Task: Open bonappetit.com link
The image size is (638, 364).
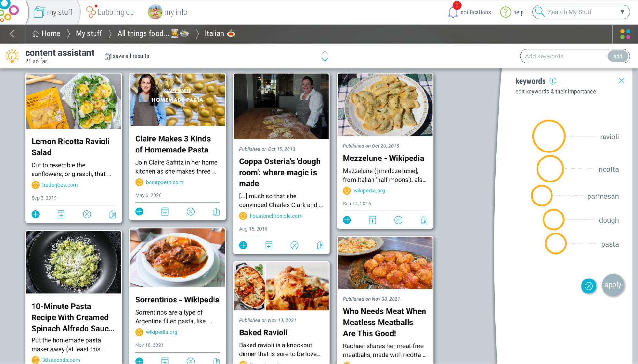Action: (x=164, y=182)
